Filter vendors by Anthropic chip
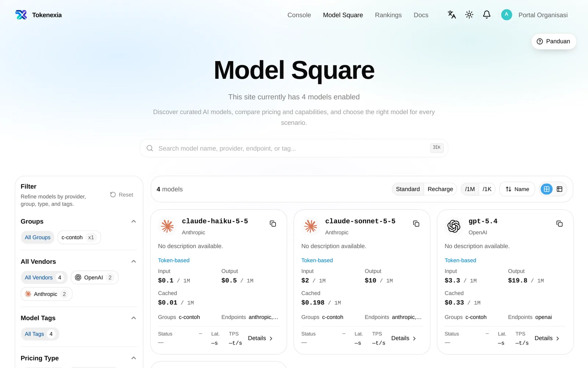588x368 pixels. [47, 294]
